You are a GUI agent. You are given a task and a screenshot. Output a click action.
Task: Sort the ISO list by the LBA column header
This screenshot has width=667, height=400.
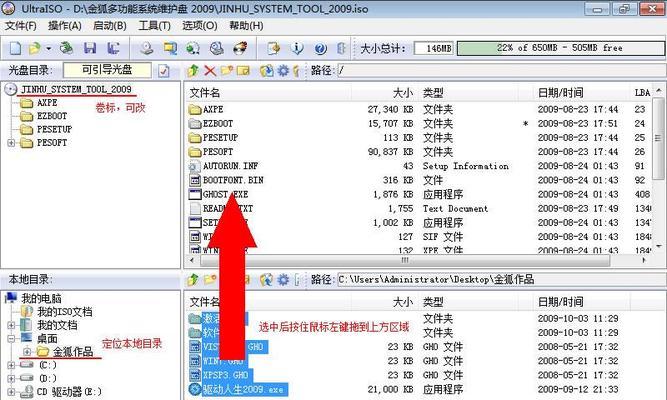pos(642,93)
